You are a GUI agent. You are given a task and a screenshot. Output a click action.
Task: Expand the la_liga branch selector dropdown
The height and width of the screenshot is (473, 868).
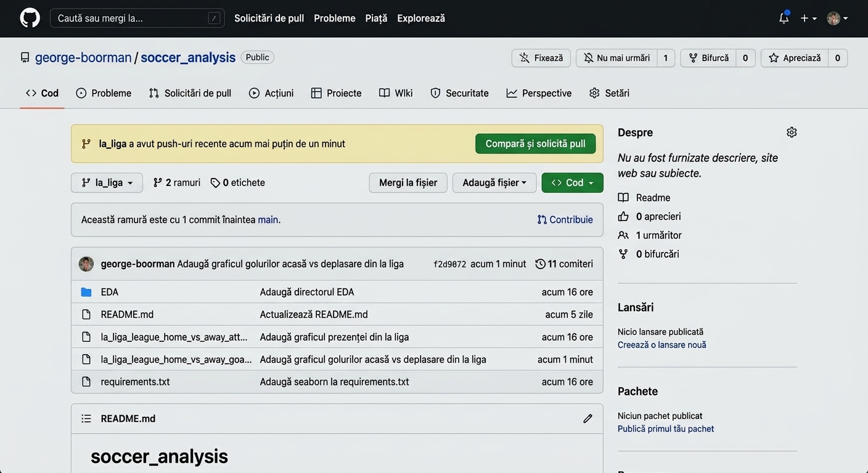click(x=107, y=183)
